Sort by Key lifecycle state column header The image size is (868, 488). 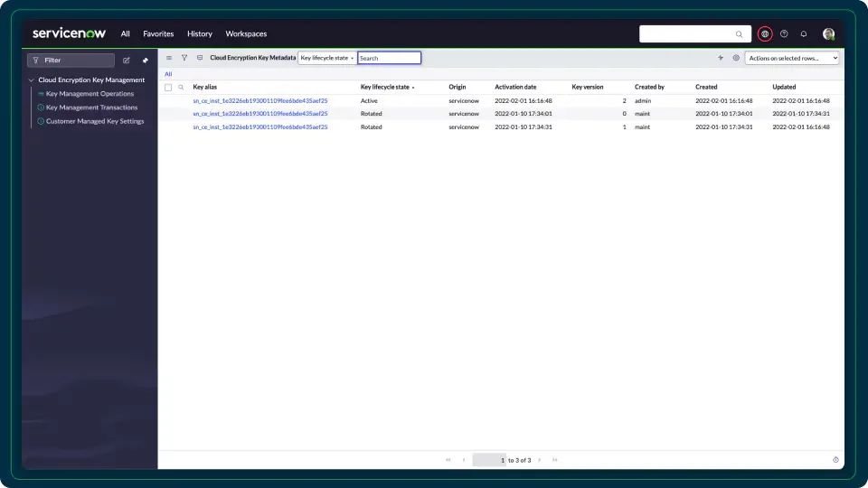385,87
